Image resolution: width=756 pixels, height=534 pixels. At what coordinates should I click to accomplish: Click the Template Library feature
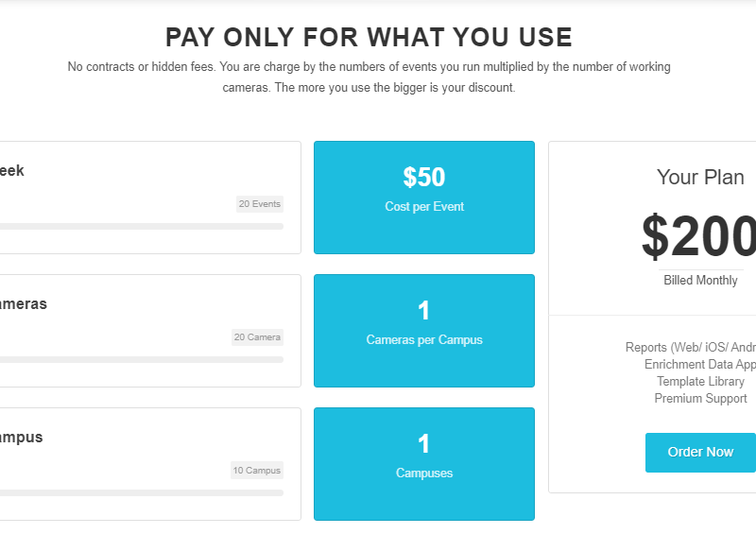700,382
